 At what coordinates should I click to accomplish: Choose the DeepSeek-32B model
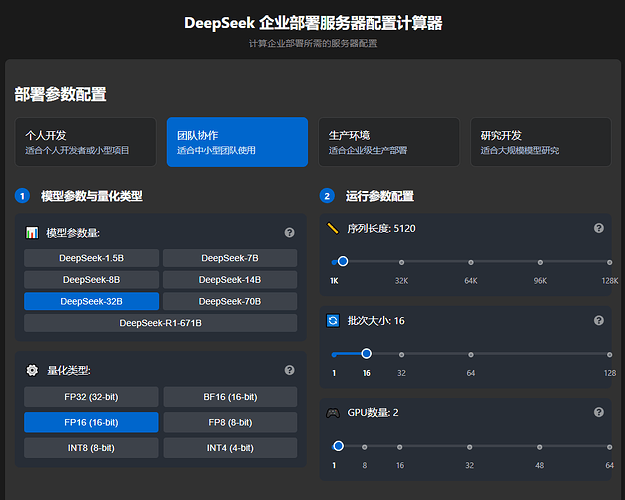coord(91,301)
